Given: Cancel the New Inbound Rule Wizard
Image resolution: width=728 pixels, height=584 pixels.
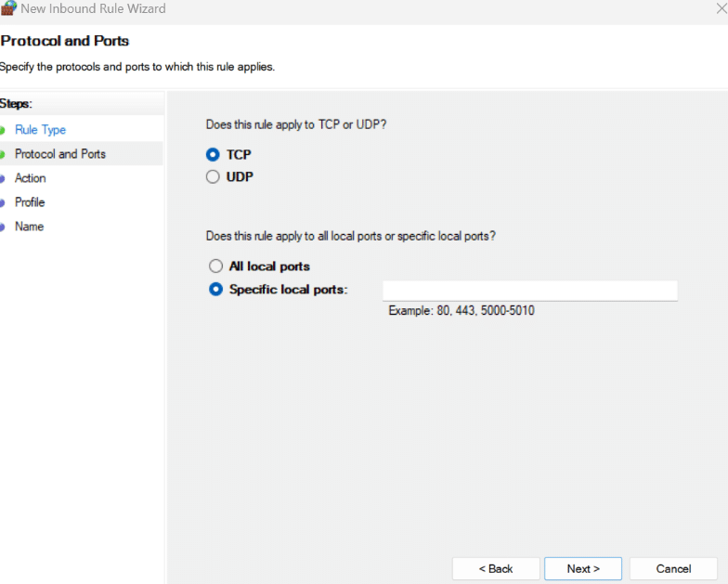Looking at the screenshot, I should [673, 568].
